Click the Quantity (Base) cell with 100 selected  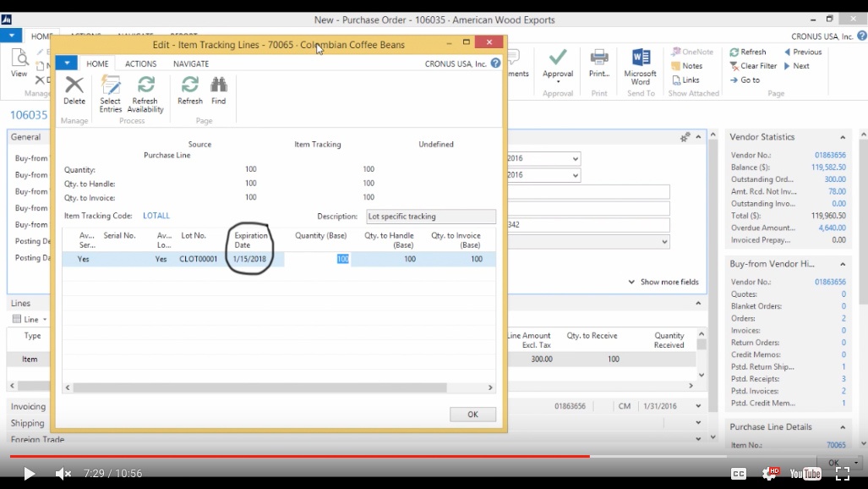[x=317, y=259]
